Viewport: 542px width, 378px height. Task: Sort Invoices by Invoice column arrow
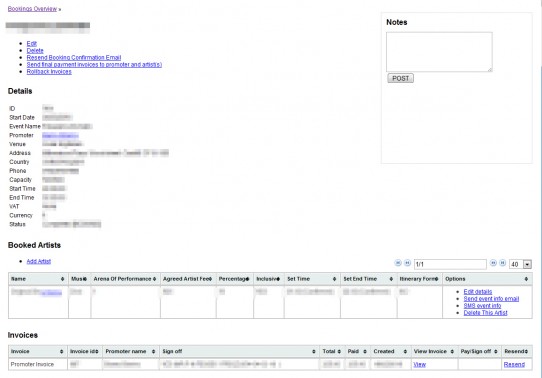click(x=62, y=351)
